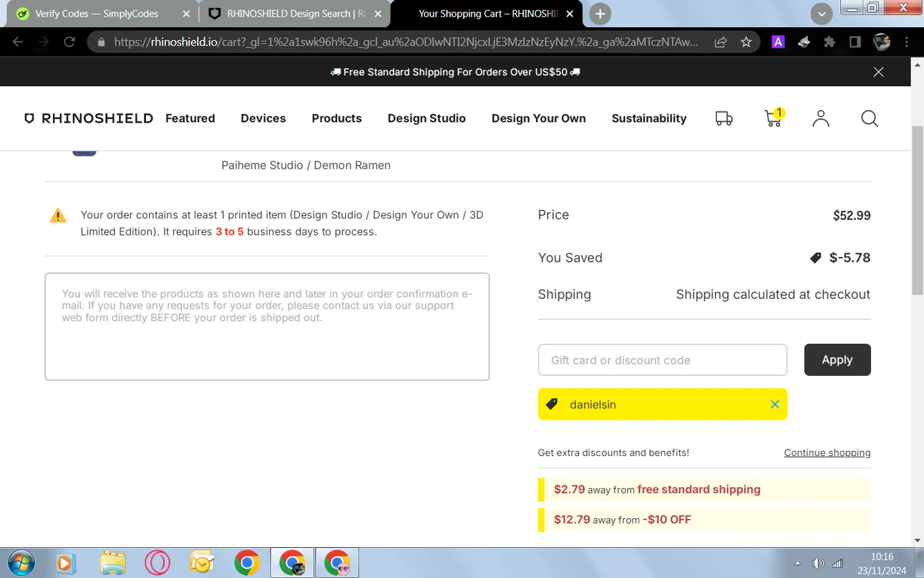The height and width of the screenshot is (578, 924).
Task: Open the browser extensions puzzle icon
Action: point(829,42)
